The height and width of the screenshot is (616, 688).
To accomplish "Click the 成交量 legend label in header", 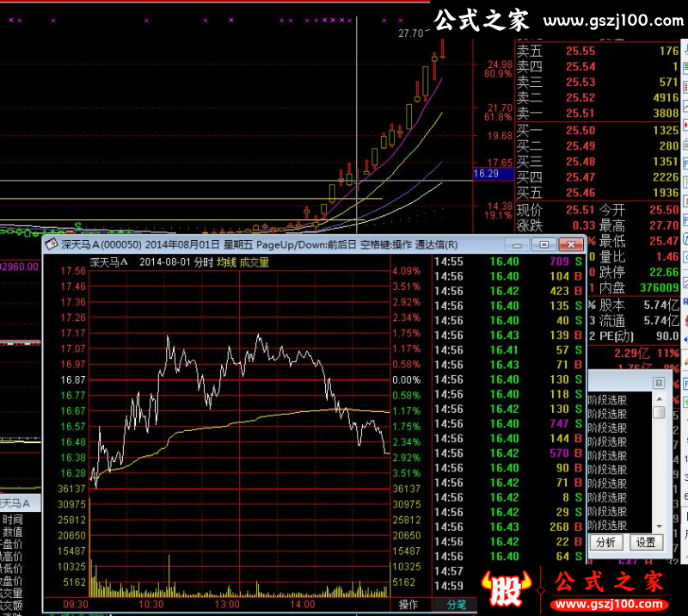I will coord(254,262).
